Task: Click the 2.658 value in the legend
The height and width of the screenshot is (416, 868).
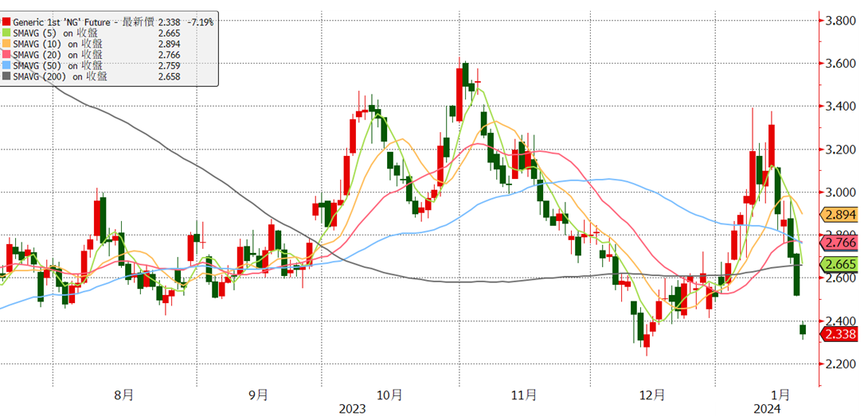Action: tap(168, 76)
